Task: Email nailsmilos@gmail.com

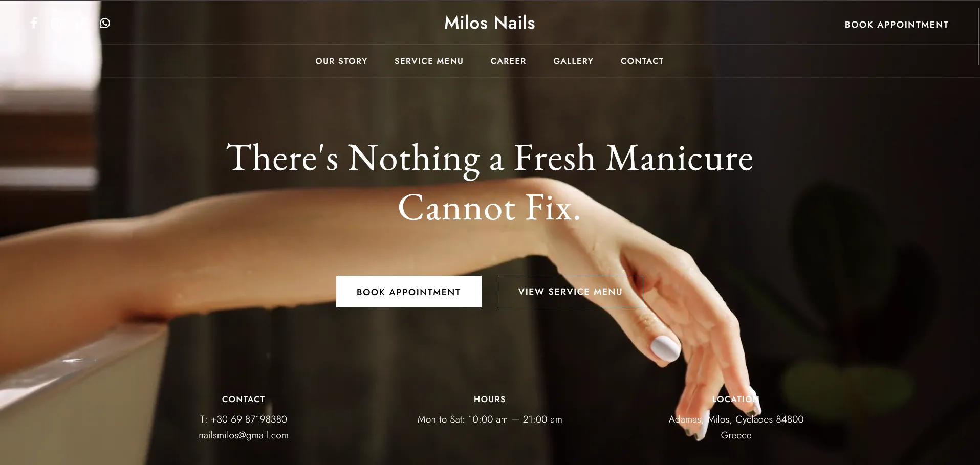Action: 244,435
